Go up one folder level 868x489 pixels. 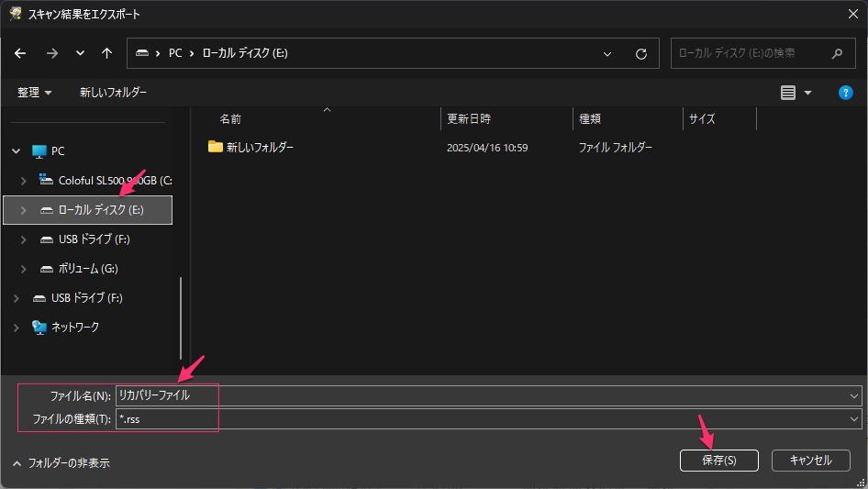(106, 53)
